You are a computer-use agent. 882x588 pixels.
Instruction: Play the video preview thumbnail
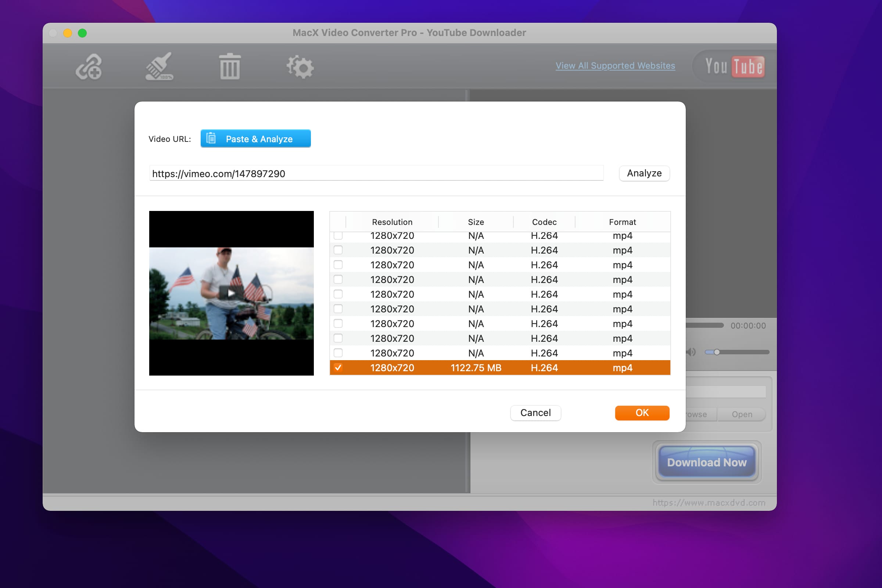pos(231,293)
